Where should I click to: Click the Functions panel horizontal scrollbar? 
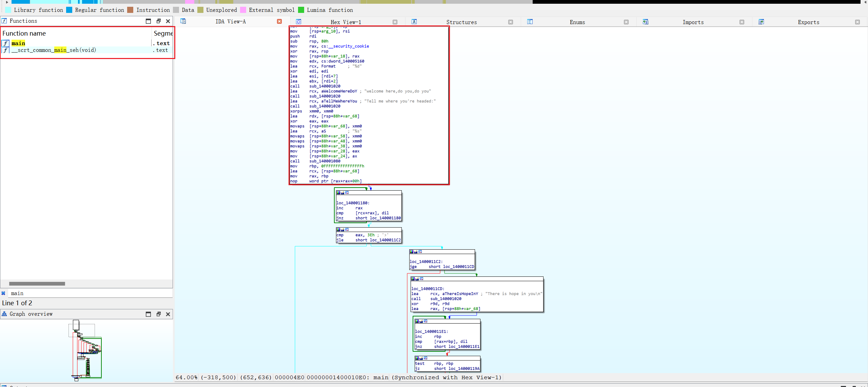click(37, 284)
